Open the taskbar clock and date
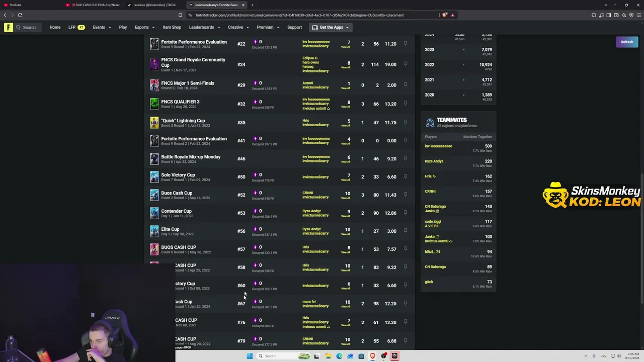This screenshot has width=644, height=362. coord(632,356)
